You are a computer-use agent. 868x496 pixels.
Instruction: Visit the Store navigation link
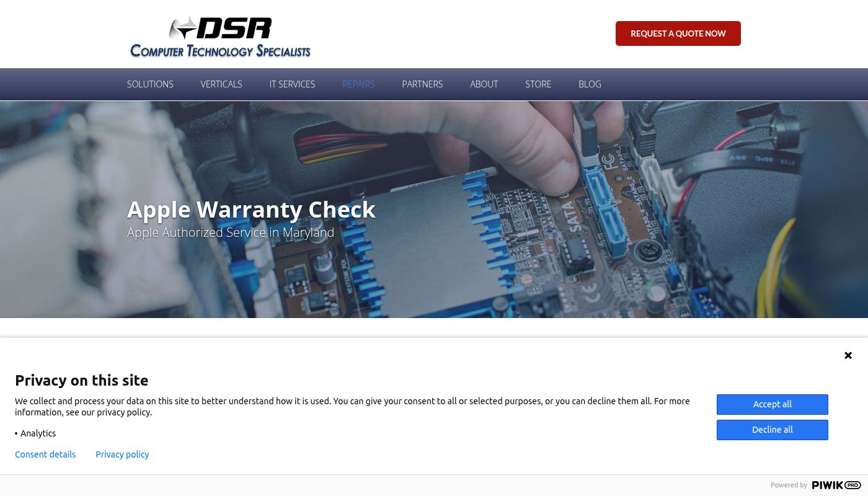[x=538, y=84]
